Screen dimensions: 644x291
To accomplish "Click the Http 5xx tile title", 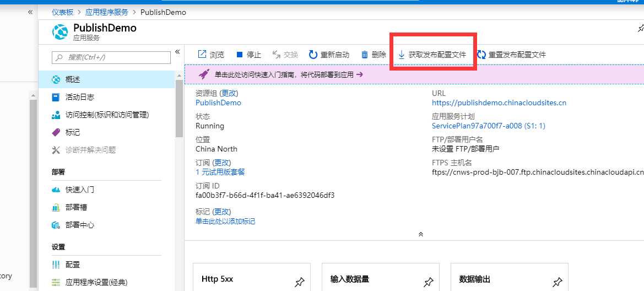I will [217, 279].
